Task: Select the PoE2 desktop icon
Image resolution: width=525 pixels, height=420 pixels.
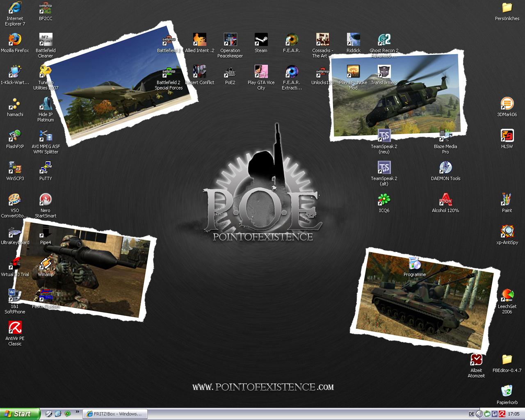Action: (x=230, y=72)
